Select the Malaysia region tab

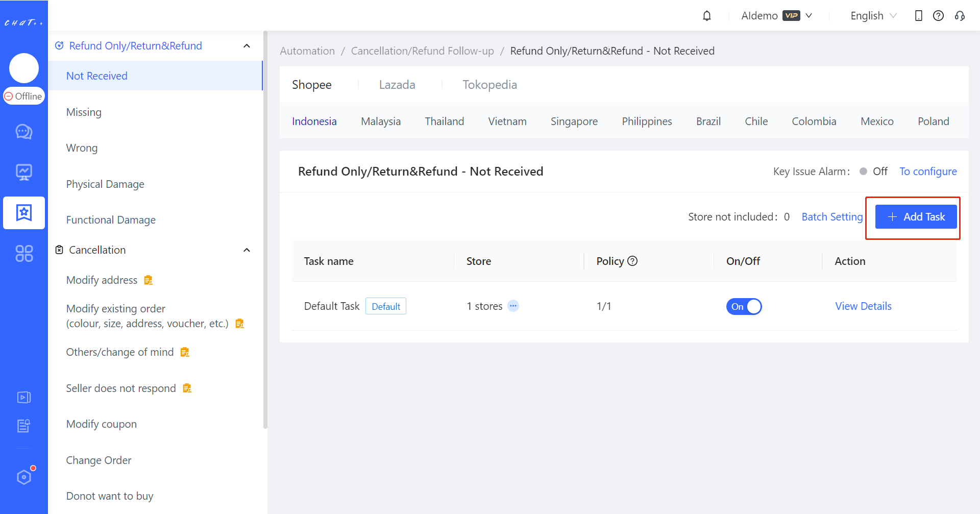coord(381,121)
